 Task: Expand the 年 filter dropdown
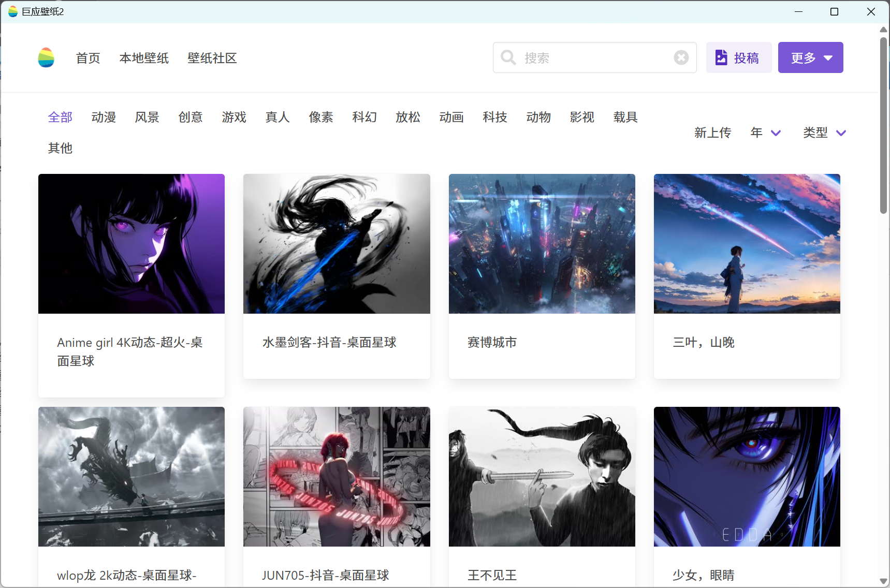[765, 133]
